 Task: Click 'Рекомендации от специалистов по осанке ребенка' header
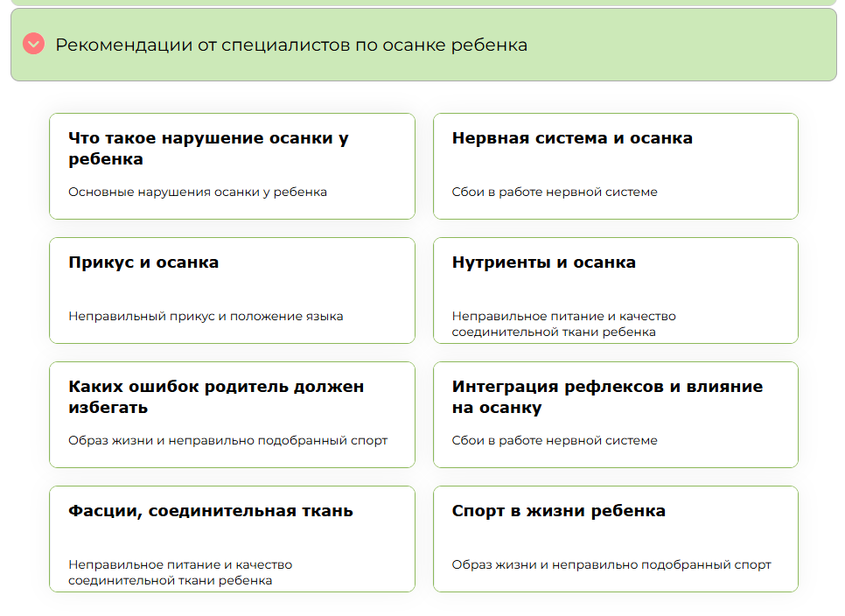click(x=291, y=45)
